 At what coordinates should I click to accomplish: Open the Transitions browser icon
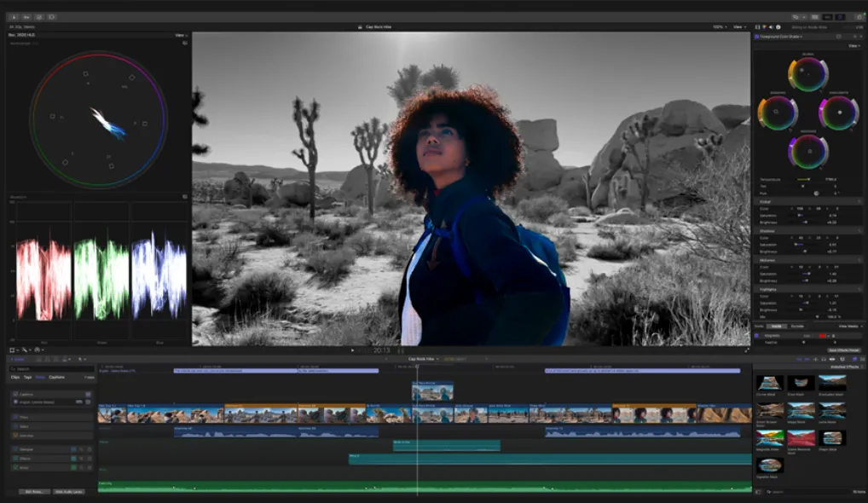[x=863, y=359]
